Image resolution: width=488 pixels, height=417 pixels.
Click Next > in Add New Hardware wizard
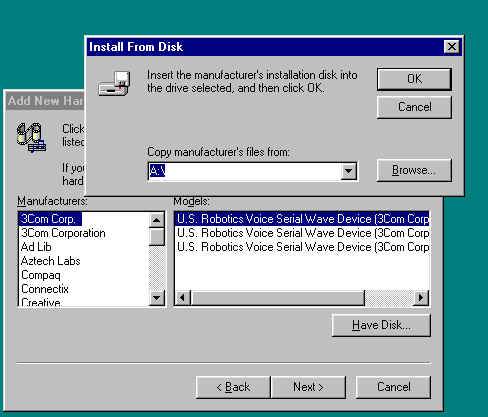[308, 387]
